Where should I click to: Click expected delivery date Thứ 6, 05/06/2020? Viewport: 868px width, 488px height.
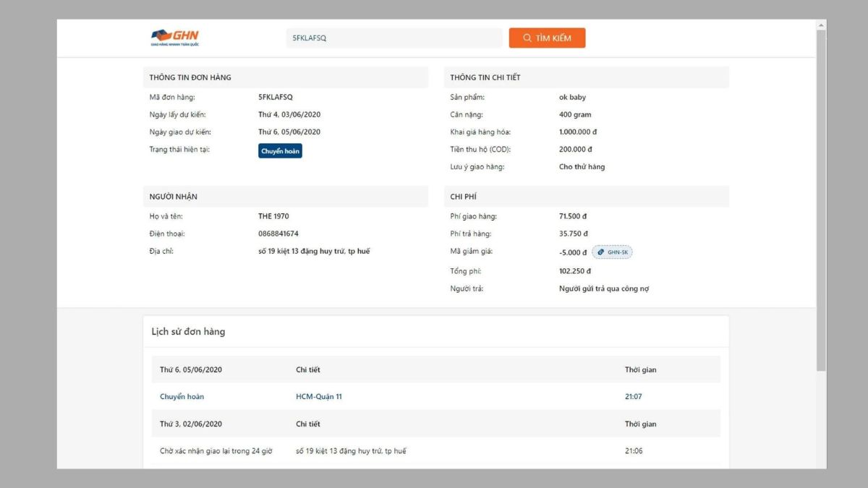click(289, 132)
